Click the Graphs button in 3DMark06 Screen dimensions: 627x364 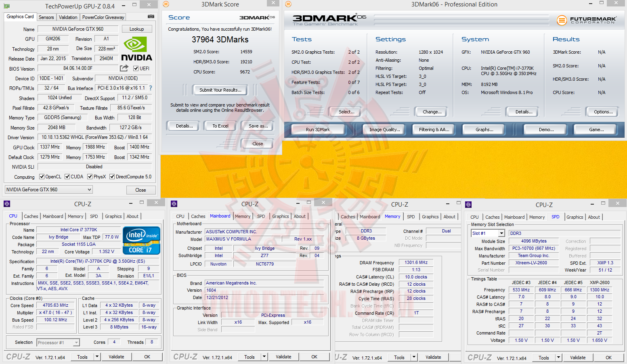(x=484, y=130)
